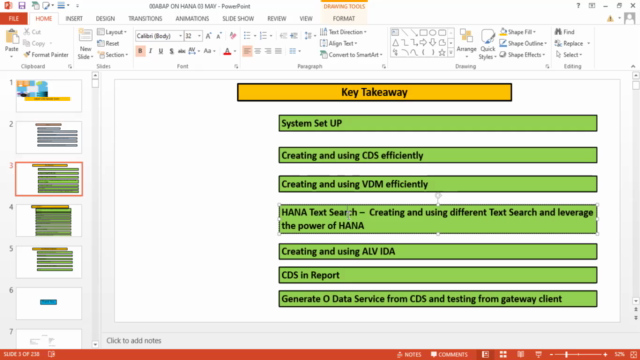Viewport: 640px width, 360px height.
Task: Toggle Justify alignment
Action: click(278, 51)
